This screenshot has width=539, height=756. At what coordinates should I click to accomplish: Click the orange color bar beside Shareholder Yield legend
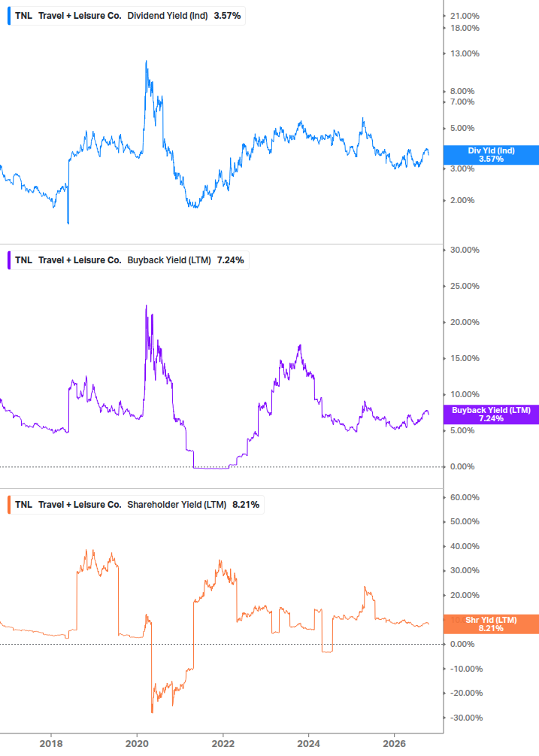pos(9,505)
